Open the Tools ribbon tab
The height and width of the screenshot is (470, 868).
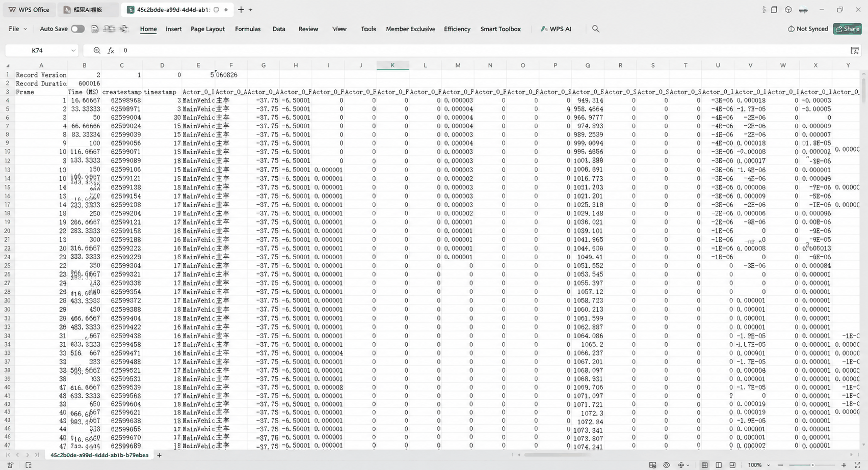pos(368,29)
